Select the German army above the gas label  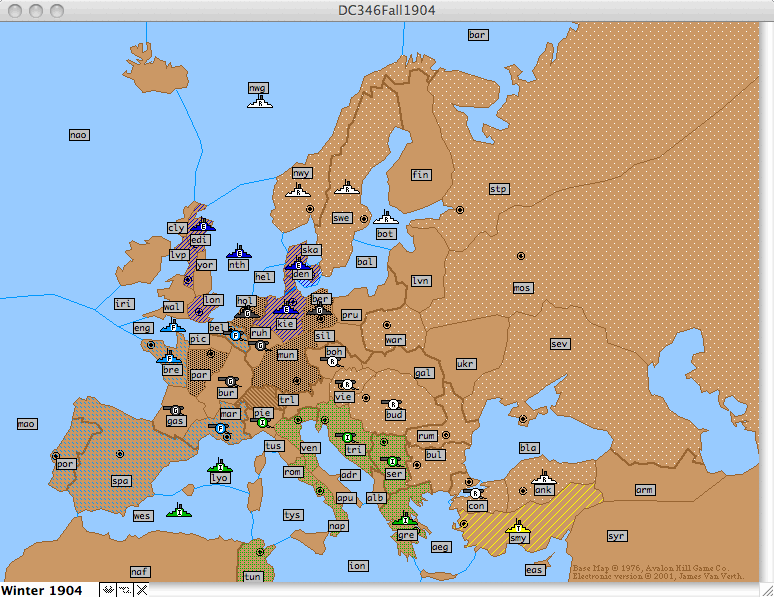[174, 410]
